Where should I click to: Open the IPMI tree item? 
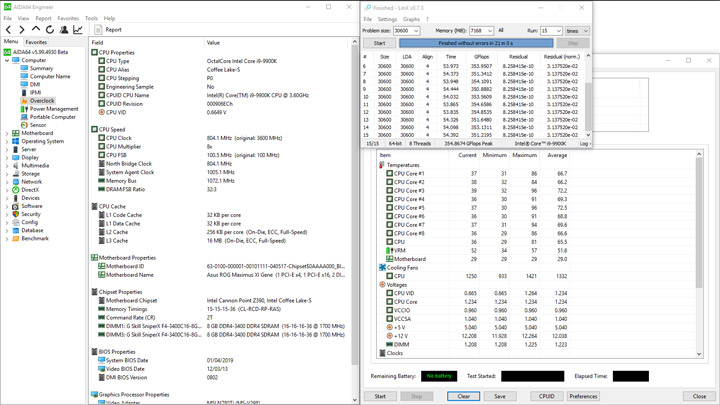click(x=35, y=92)
